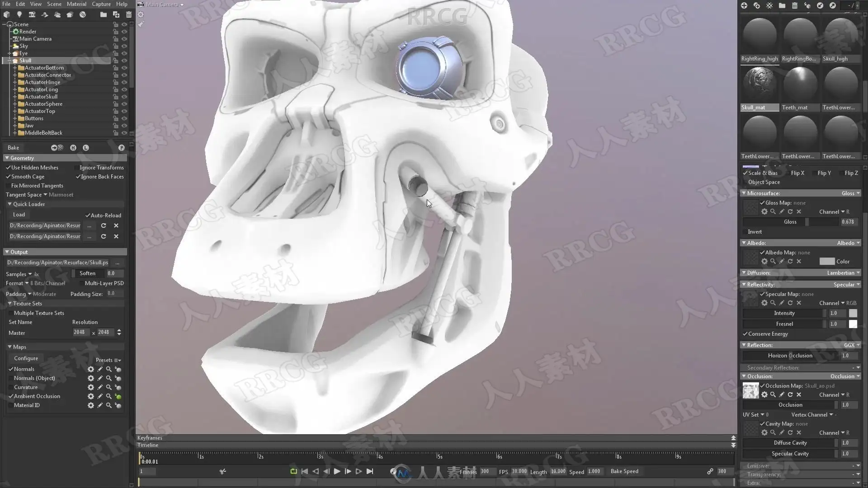Expand the ActuatorBottom folder in tree

point(15,68)
